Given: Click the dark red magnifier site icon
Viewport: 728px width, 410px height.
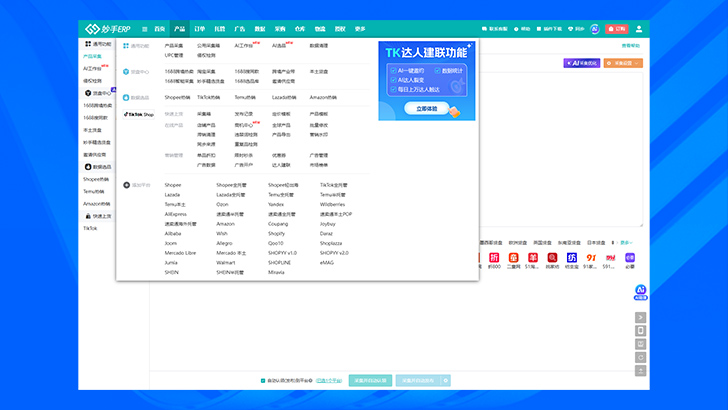Looking at the screenshot, I should pos(552,258).
